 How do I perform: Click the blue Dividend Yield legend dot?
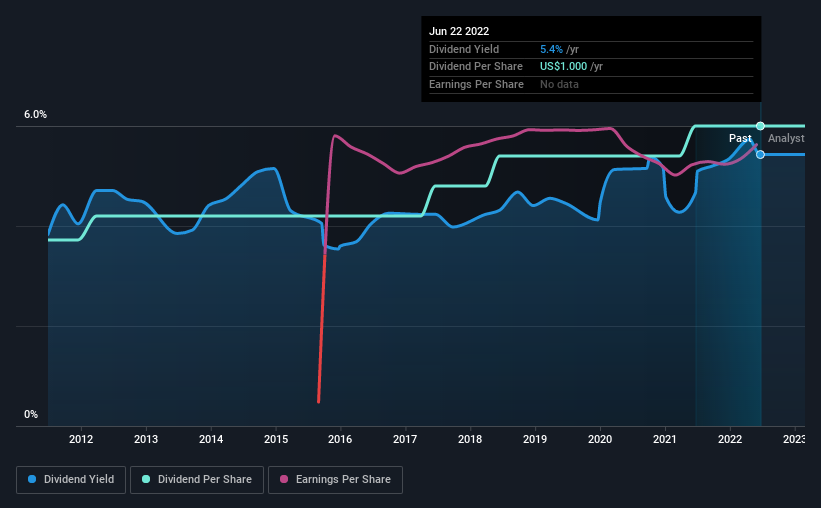click(x=32, y=479)
